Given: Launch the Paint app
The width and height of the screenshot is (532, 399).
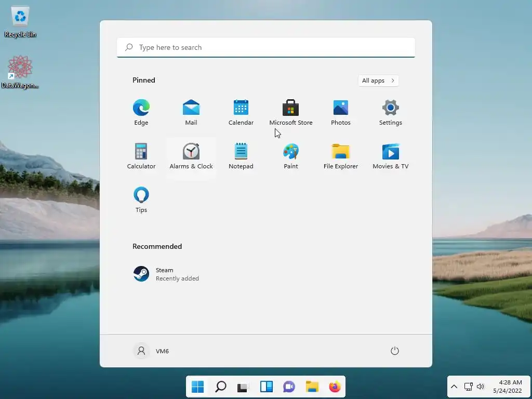Looking at the screenshot, I should coord(291,156).
